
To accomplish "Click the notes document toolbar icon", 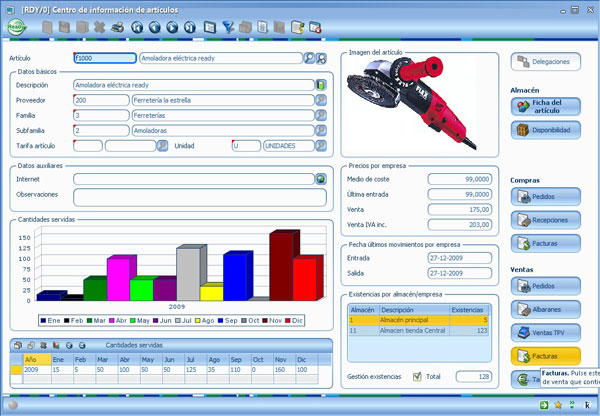I will [x=297, y=27].
